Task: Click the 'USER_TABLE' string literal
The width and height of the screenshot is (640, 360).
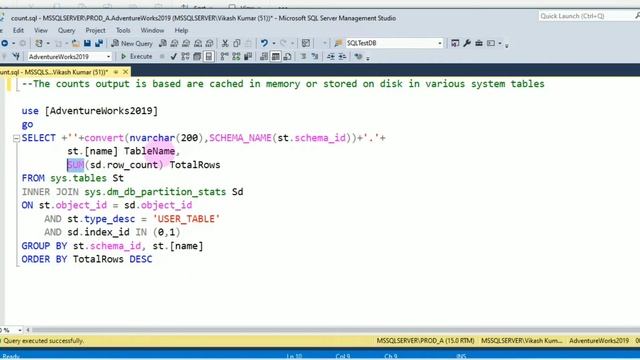Action: coord(187,219)
